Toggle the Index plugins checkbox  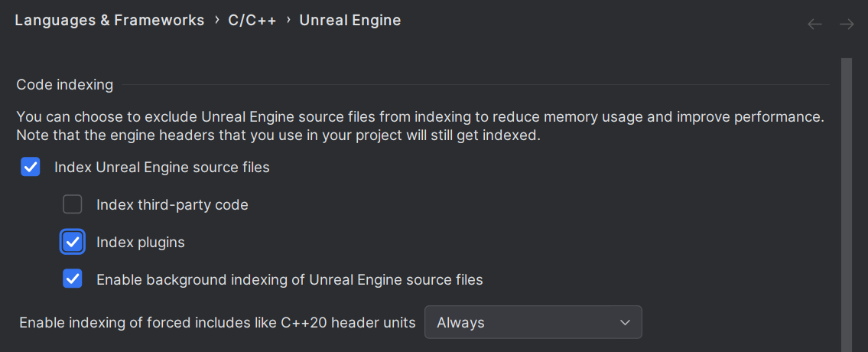click(x=73, y=242)
